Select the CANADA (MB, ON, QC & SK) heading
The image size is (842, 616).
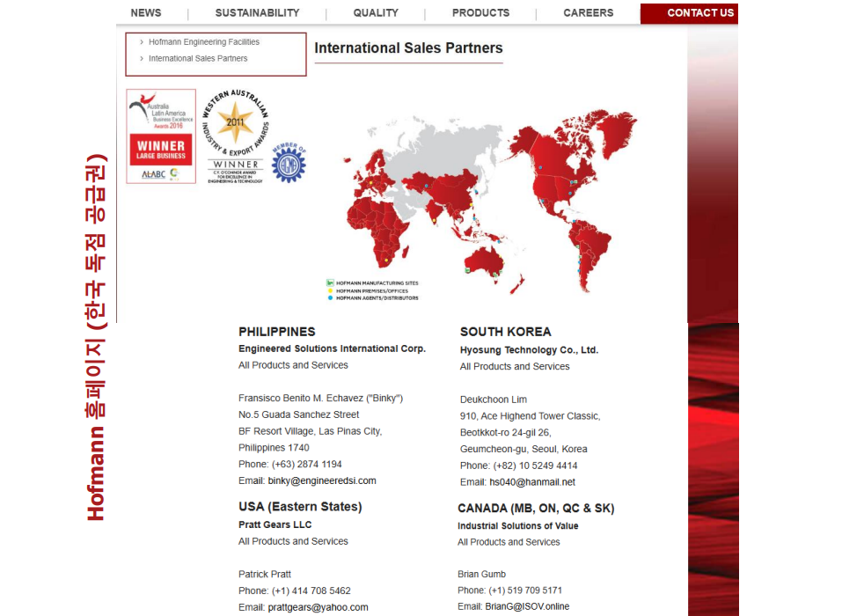coord(536,508)
